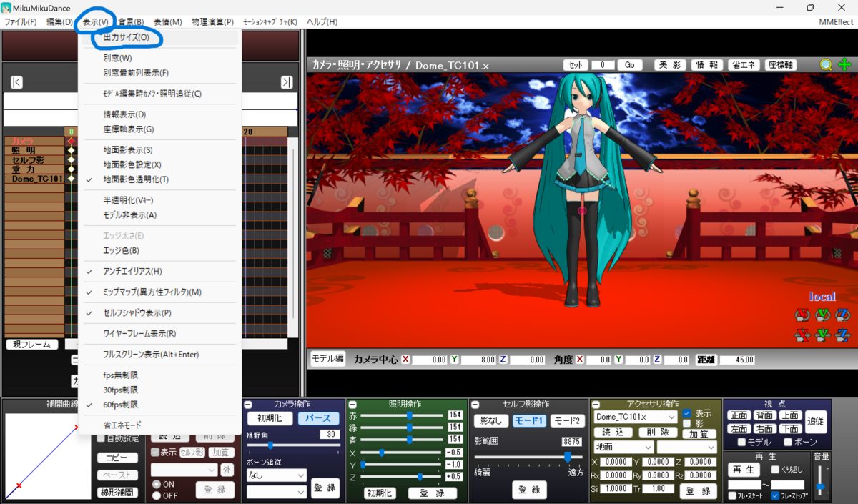This screenshot has height=504, width=858.
Task: Click the 再生 play button
Action: (744, 470)
